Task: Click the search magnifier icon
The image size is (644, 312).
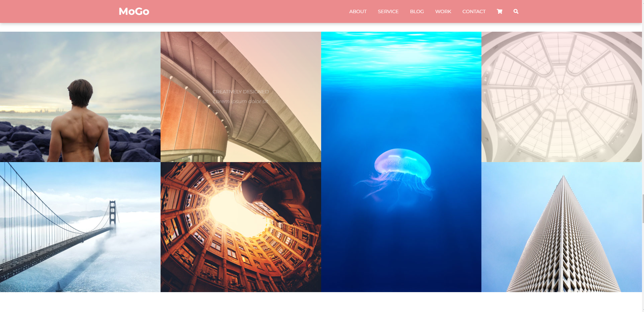Action: [x=516, y=11]
